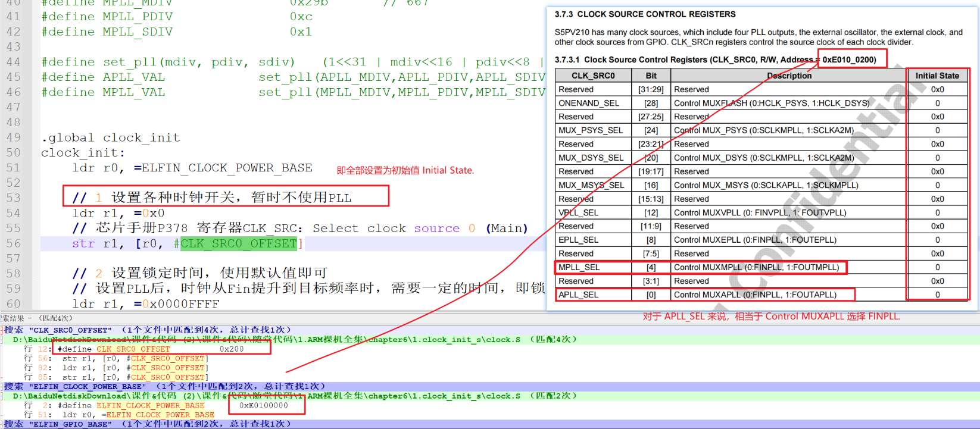Click the "CLK_SRC0" table column header
The image size is (980, 429).
[x=593, y=76]
